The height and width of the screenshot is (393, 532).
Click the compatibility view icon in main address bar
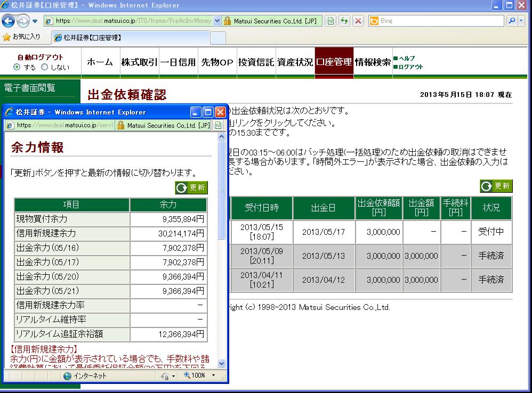pos(331,21)
